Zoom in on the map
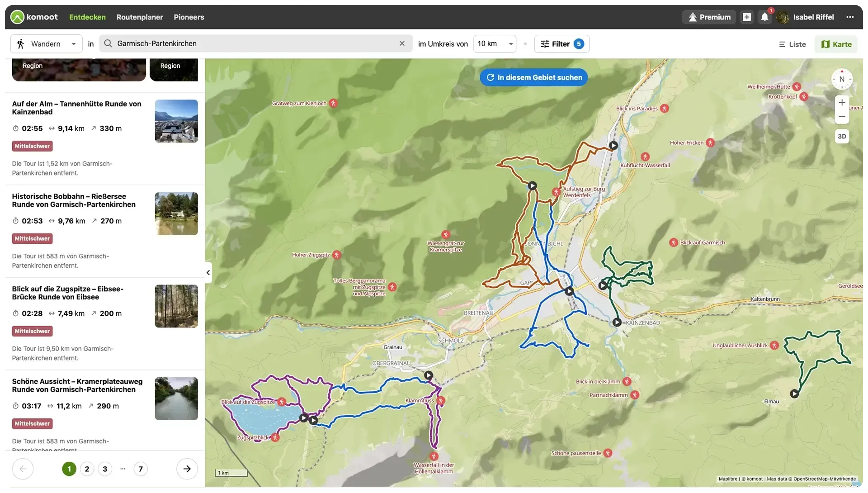The width and height of the screenshot is (868, 493). (842, 103)
